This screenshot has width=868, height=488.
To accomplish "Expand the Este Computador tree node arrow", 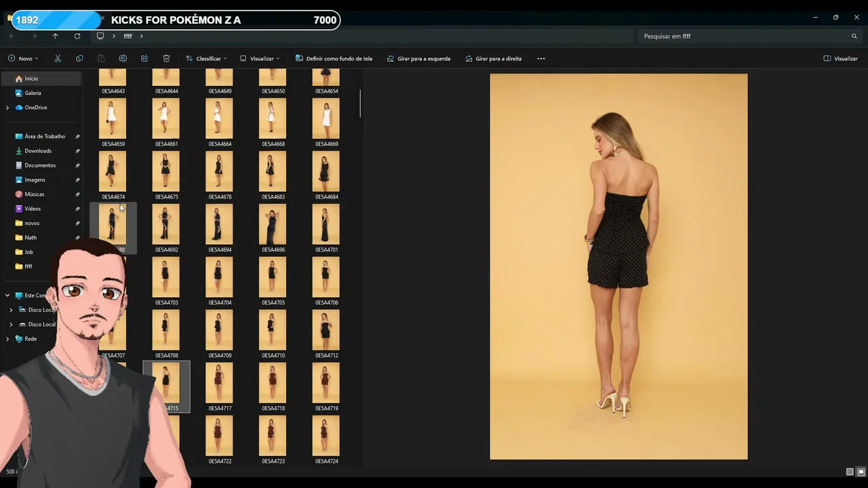I will click(x=7, y=296).
